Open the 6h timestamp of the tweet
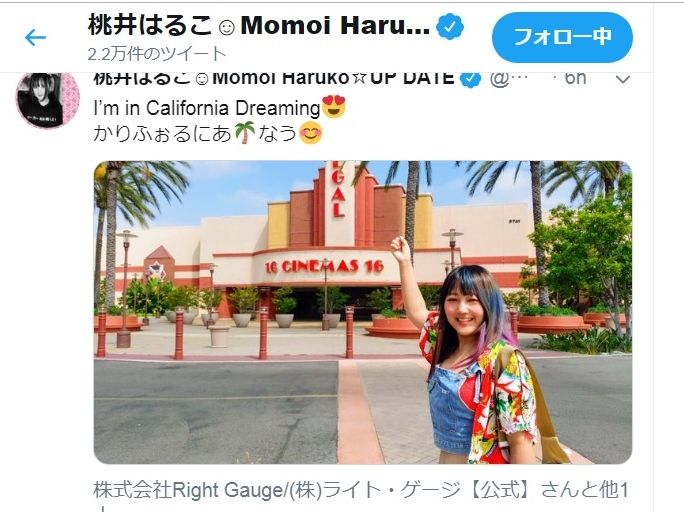 (575, 79)
